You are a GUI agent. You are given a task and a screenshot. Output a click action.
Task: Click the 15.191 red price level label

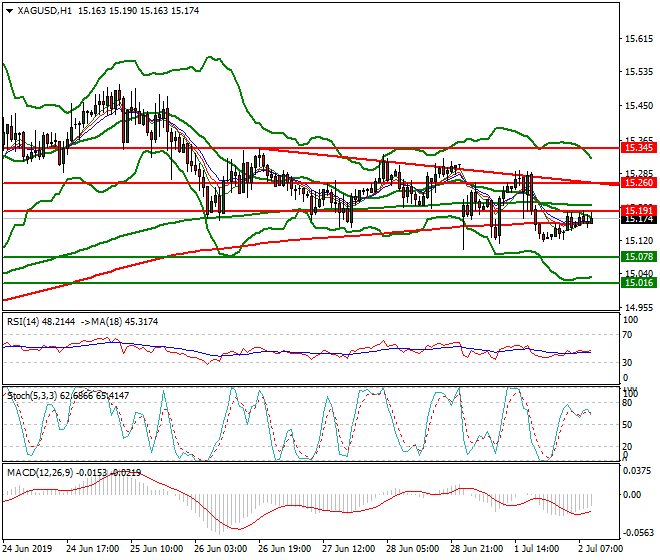[639, 211]
